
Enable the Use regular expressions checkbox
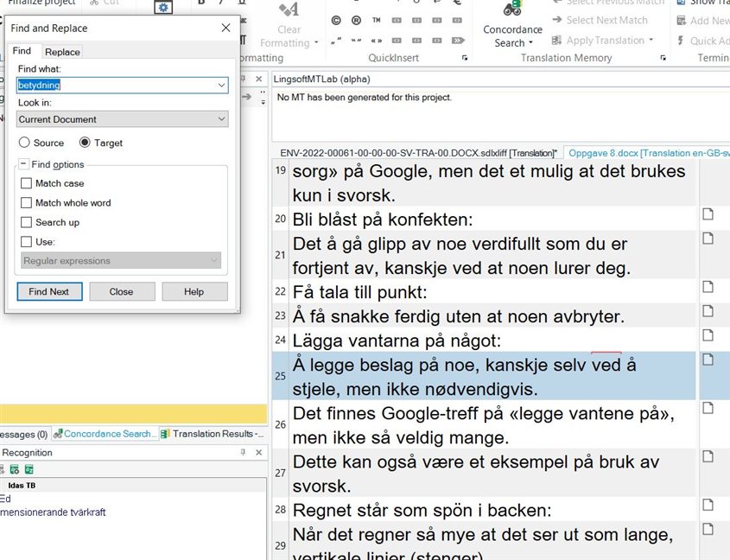click(27, 242)
